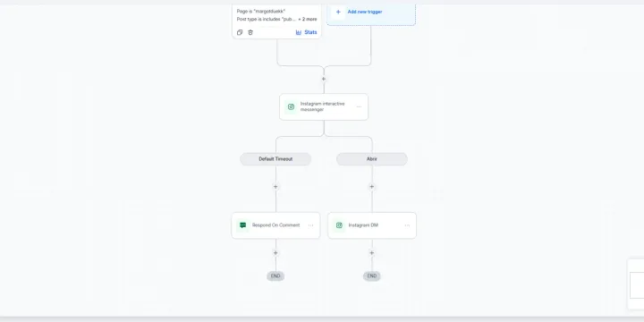Open the Instagram interactive messenger node
This screenshot has height=322, width=644.
[x=324, y=106]
